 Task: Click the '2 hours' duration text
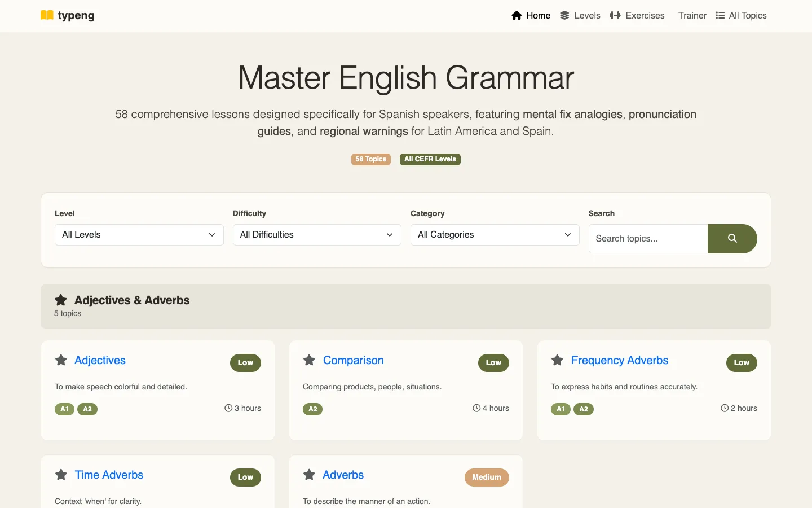coord(744,408)
